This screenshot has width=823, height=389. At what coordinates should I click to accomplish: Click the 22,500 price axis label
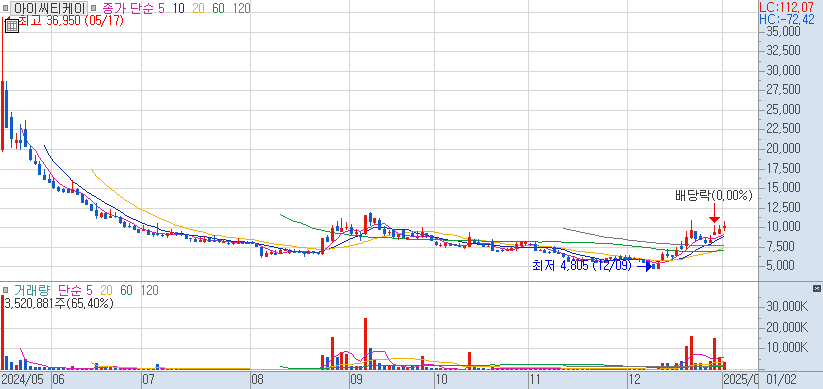point(782,129)
